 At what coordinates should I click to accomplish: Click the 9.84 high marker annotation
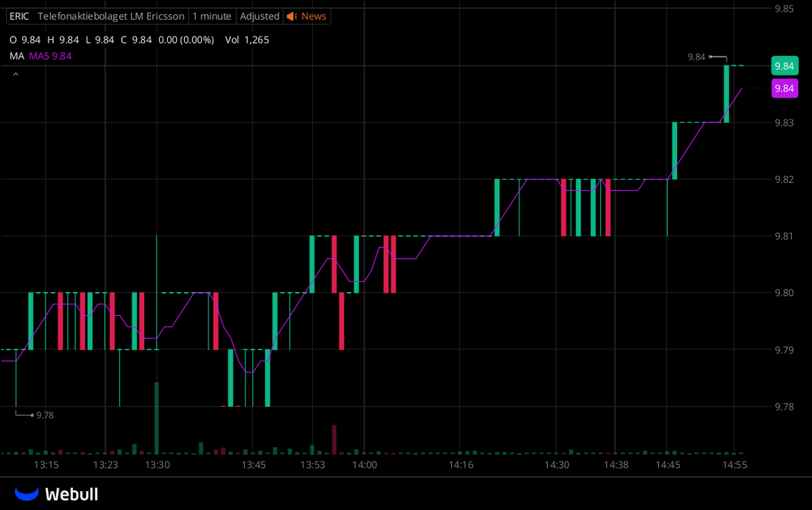(x=696, y=57)
